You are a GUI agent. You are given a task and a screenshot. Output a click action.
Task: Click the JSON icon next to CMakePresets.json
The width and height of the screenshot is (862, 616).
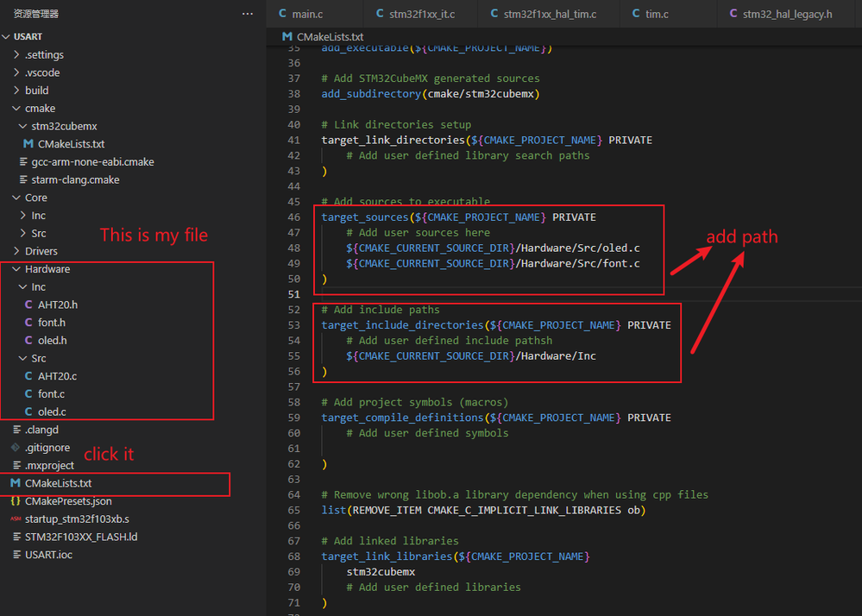[x=17, y=500]
